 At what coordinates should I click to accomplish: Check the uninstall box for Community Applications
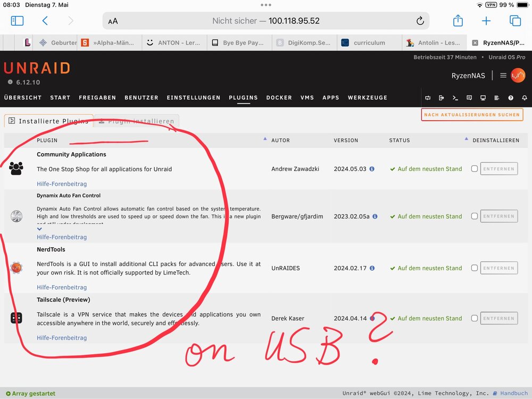475,169
